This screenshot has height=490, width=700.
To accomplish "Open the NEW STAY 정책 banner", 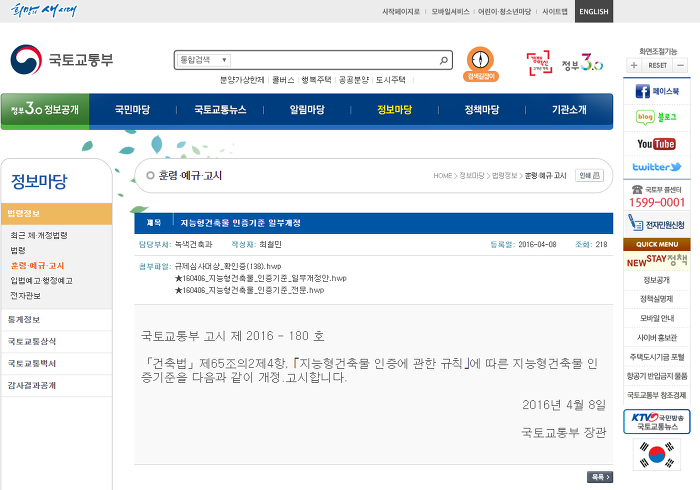I will (x=657, y=260).
